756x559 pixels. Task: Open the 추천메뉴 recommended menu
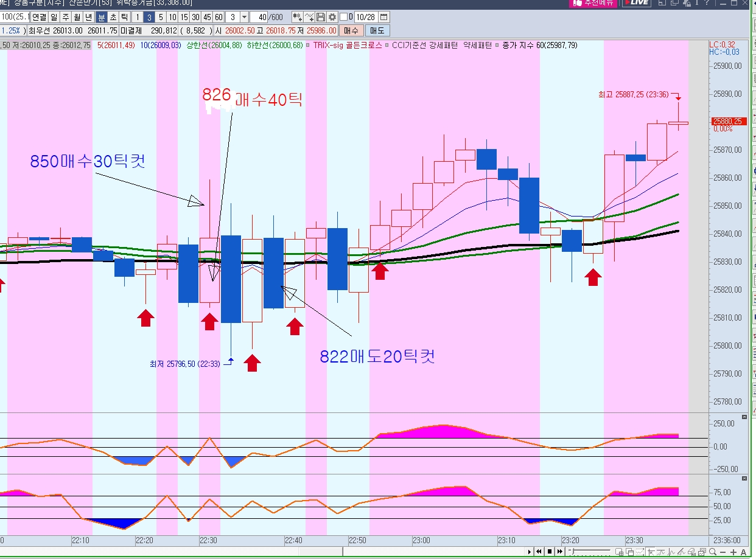tap(593, 3)
